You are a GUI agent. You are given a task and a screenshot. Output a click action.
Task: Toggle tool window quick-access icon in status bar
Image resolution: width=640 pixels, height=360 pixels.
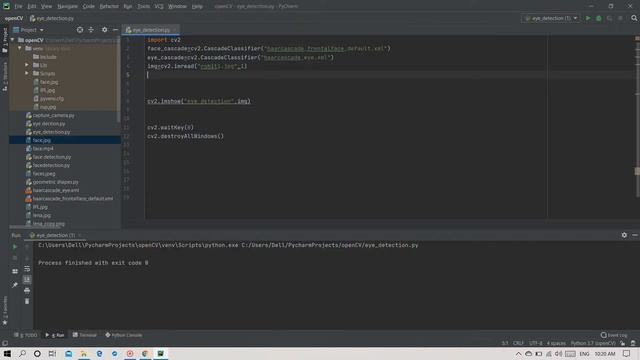pos(5,344)
